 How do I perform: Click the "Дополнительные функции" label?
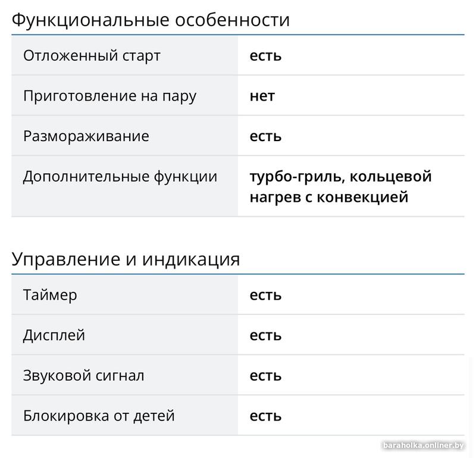(120, 176)
